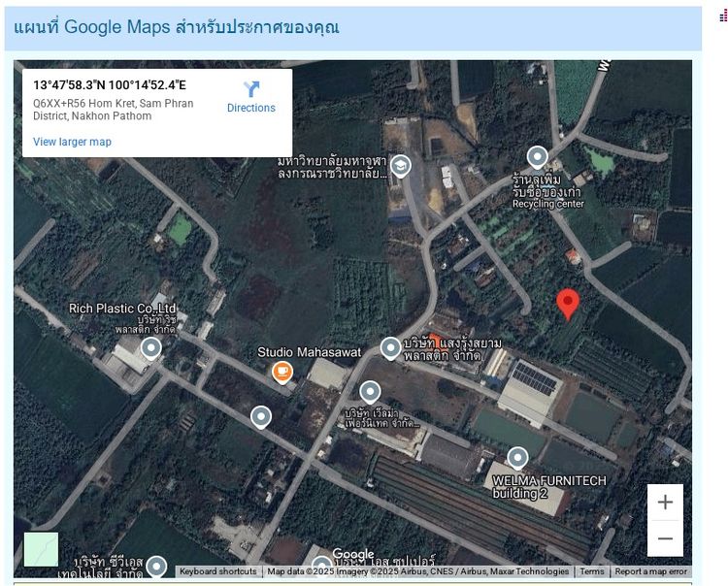Screen dimensions: 728x586
Task: Select the university graduation cap marker
Action: [400, 166]
